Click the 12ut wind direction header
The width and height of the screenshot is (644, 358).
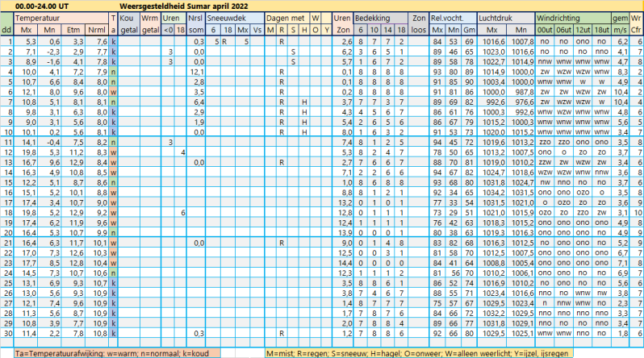[583, 30]
